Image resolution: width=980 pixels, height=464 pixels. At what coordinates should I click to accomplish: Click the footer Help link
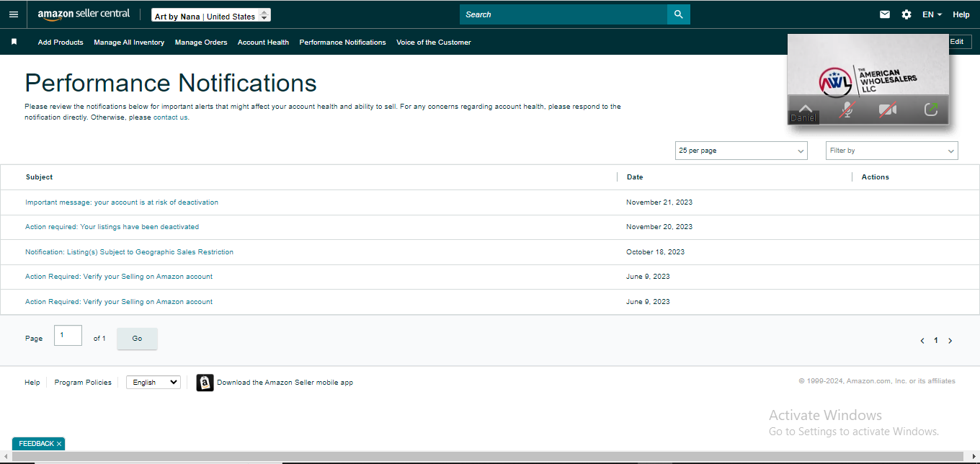(x=32, y=383)
